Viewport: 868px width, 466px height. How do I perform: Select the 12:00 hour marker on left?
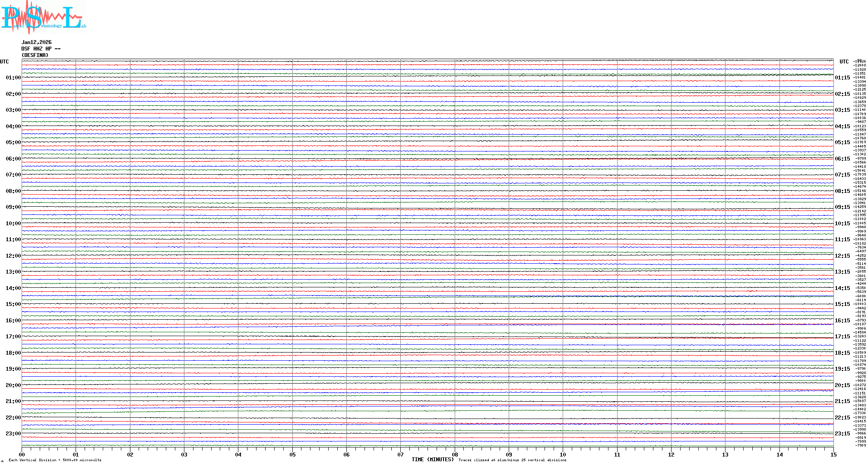[13, 256]
